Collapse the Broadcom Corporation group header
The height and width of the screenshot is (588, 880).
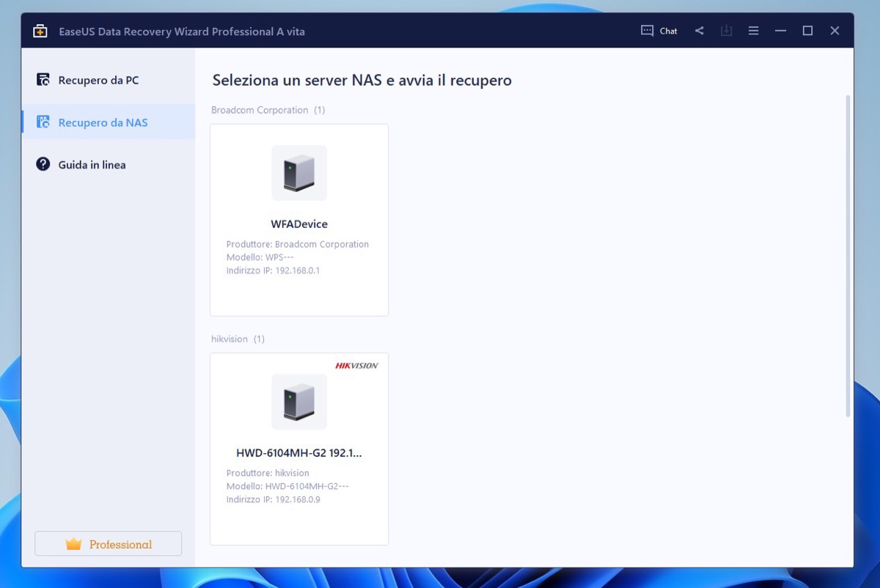[x=268, y=110]
